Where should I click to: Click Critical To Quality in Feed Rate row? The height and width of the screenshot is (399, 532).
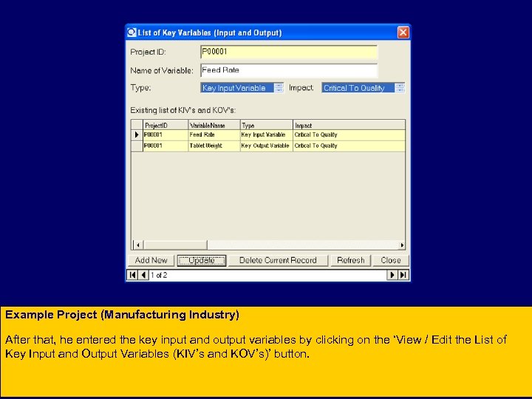tap(349, 135)
